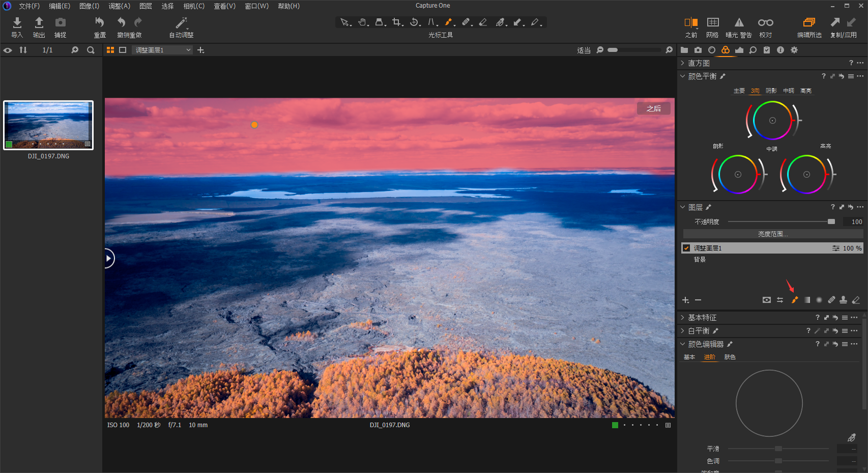Open Color Editor more-options ellipsis
868x473 pixels.
point(854,344)
